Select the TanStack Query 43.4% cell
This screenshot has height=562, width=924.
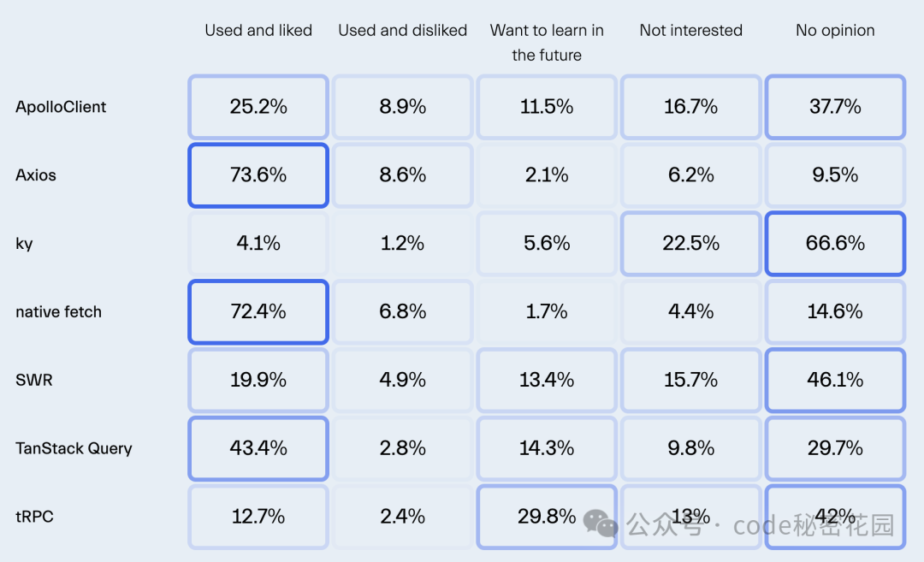[258, 448]
